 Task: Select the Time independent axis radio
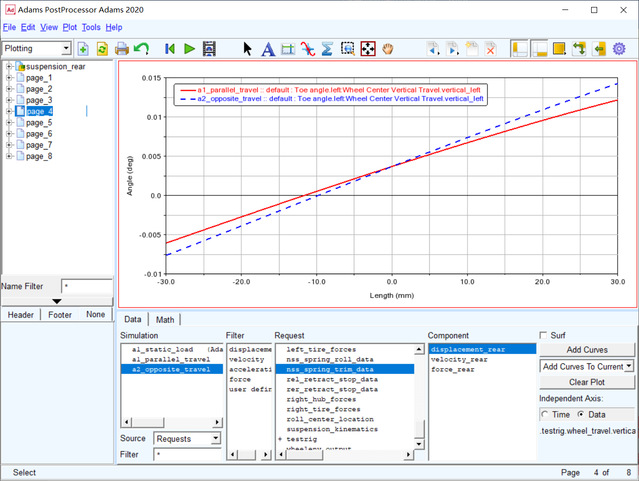click(x=546, y=414)
